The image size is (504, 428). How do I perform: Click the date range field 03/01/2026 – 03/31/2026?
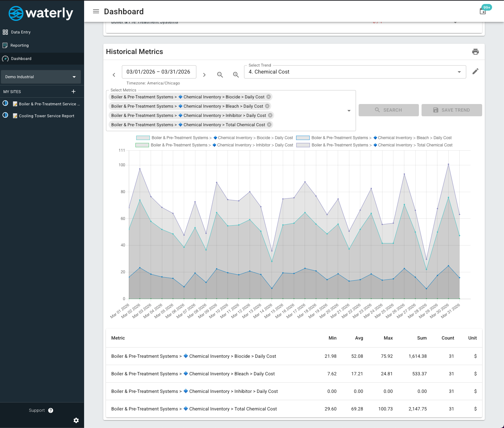coord(159,72)
